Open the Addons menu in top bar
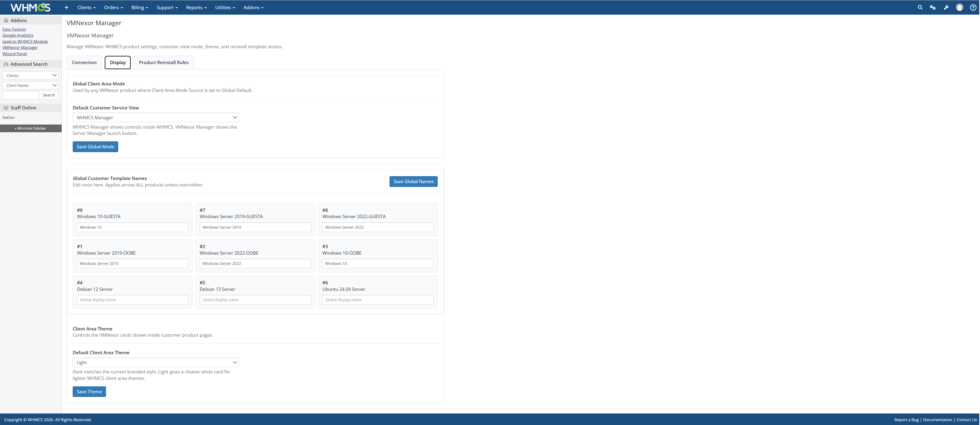980x425 pixels. [253, 7]
